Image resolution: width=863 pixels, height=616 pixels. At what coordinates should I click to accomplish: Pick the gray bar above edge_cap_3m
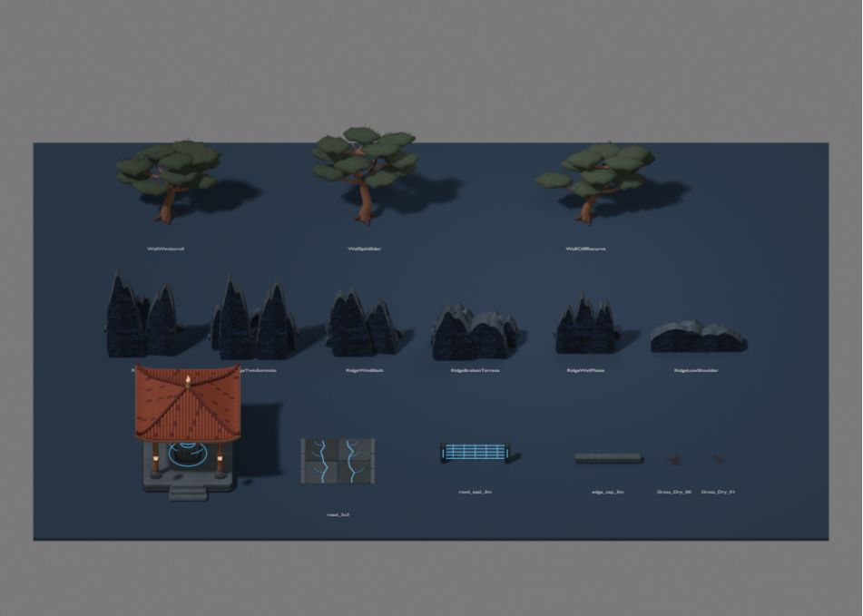pos(608,458)
